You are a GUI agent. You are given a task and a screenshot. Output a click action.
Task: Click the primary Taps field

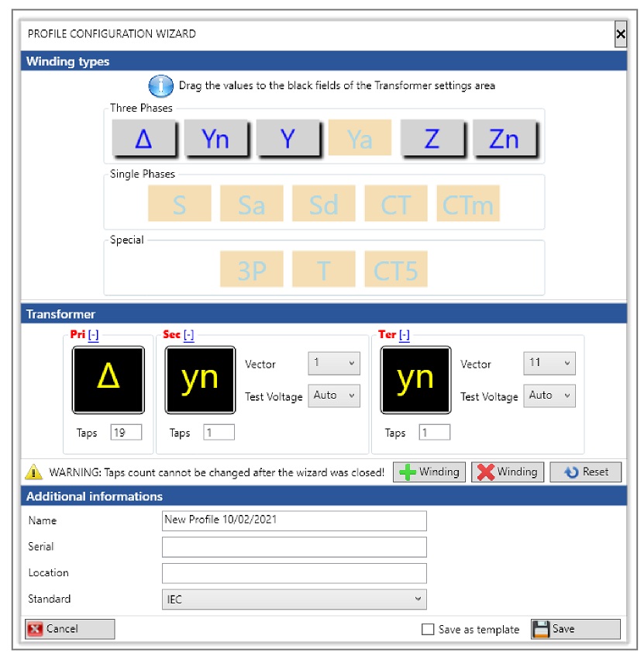click(126, 432)
